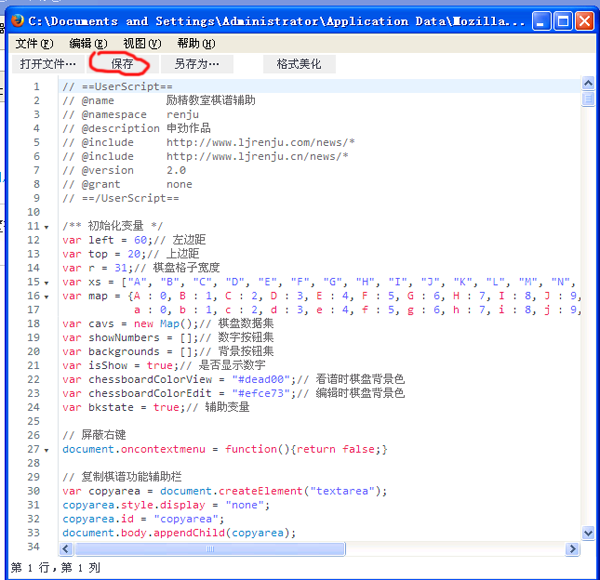Click the 'chessboardColorEdit' line
600x580 pixels.
(x=233, y=393)
